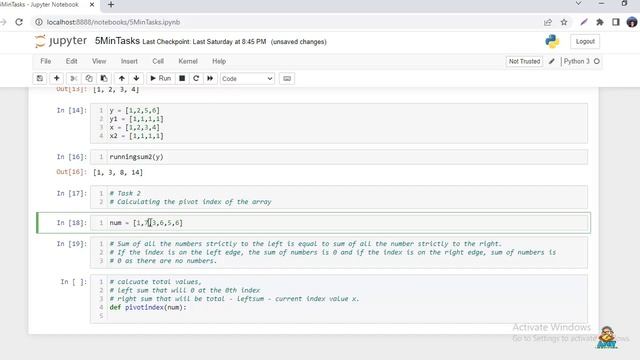Move selected cell down

coord(136,78)
